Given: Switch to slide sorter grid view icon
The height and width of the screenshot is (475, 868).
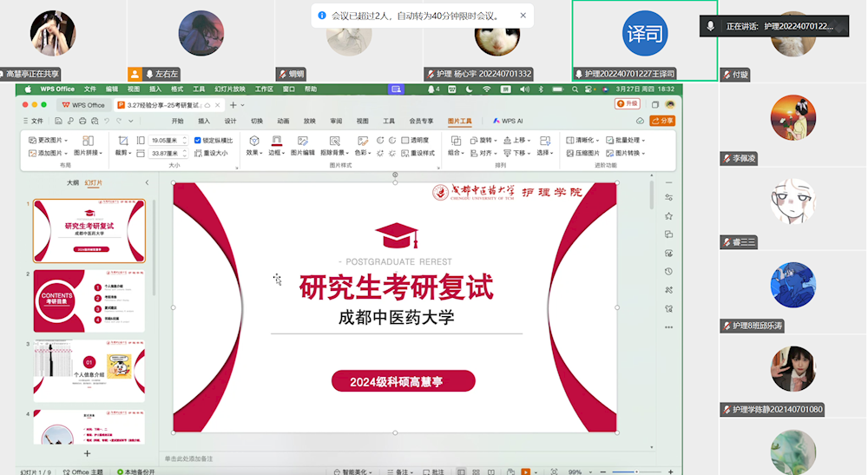Looking at the screenshot, I should (x=476, y=472).
